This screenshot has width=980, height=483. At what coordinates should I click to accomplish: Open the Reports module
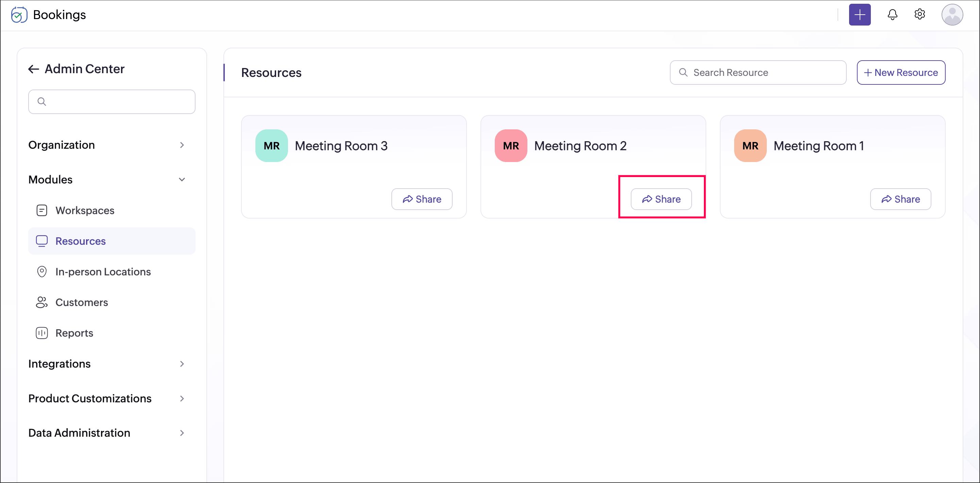[x=112, y=333]
